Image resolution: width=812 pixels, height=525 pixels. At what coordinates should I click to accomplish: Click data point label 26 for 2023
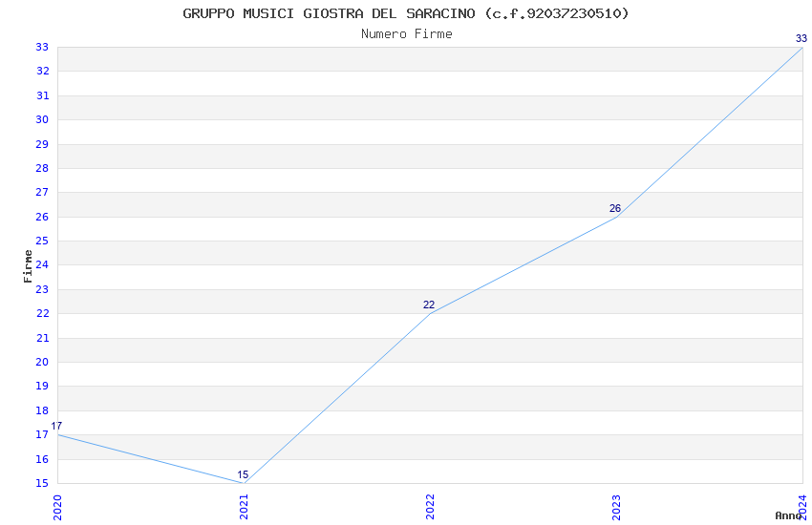pyautogui.click(x=614, y=208)
